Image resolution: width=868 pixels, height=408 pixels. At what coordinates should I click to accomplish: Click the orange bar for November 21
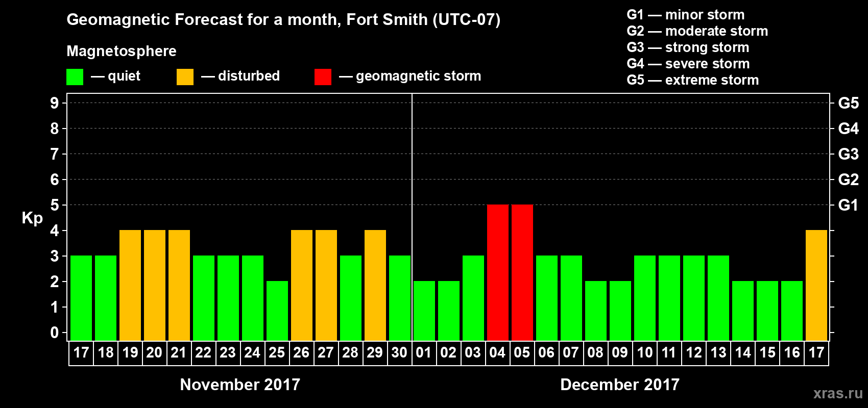179,285
